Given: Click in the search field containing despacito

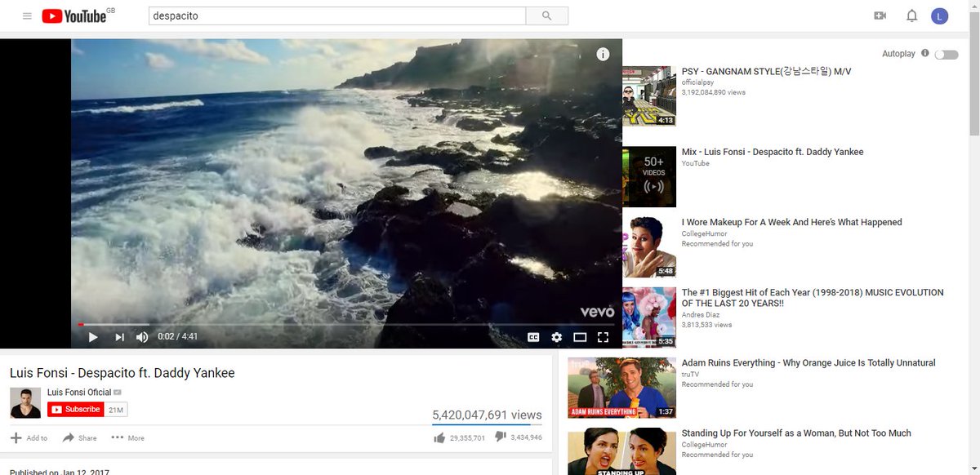Looking at the screenshot, I should click(336, 16).
